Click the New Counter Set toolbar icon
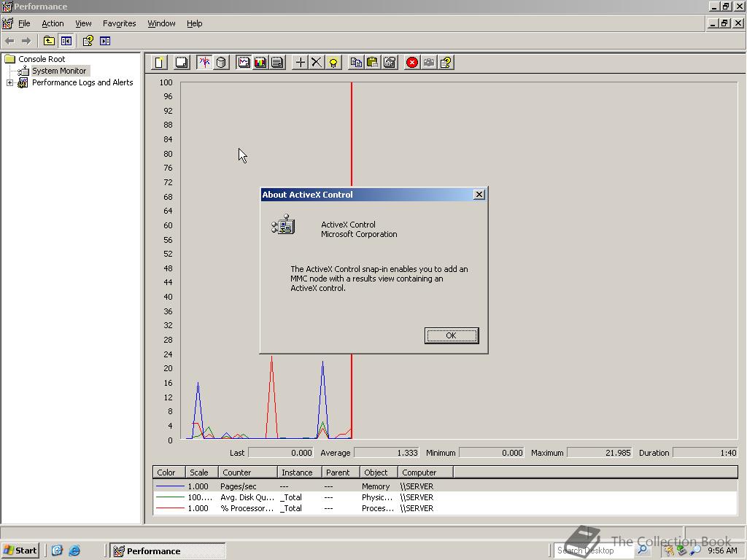The width and height of the screenshot is (747, 560). pos(159,63)
